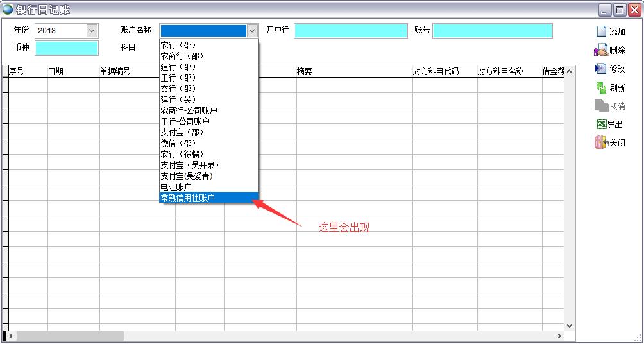Screen dimensions: 644x344
Task: Click the 币种 currency field
Action: [67, 47]
